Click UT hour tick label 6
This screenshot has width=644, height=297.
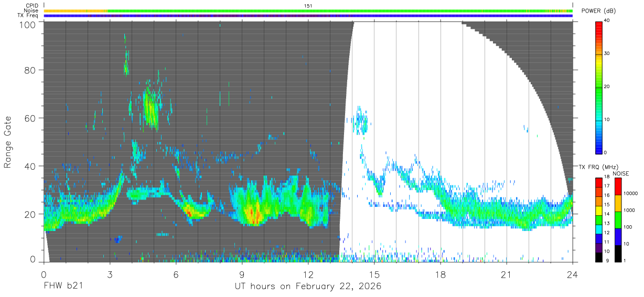[176, 274]
